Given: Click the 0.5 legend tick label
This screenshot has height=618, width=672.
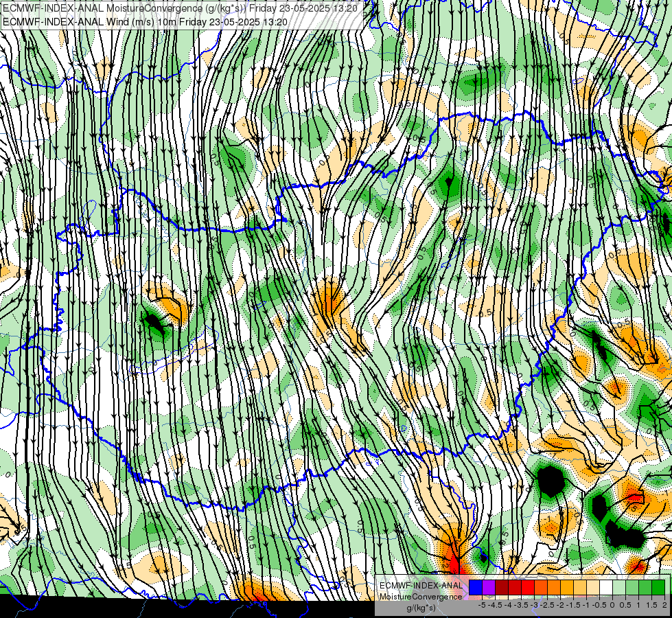Looking at the screenshot, I should [x=625, y=605].
